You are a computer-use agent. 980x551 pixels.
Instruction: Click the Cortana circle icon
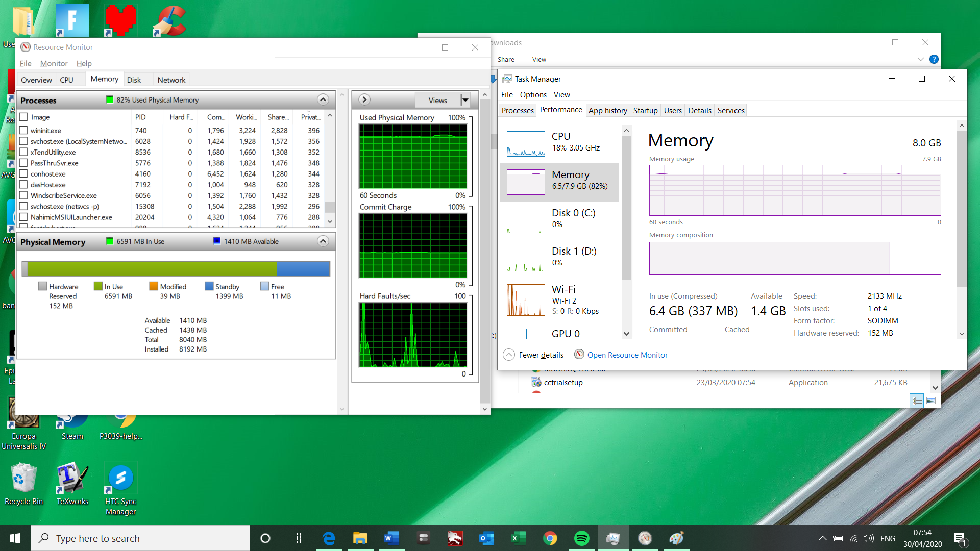click(265, 538)
